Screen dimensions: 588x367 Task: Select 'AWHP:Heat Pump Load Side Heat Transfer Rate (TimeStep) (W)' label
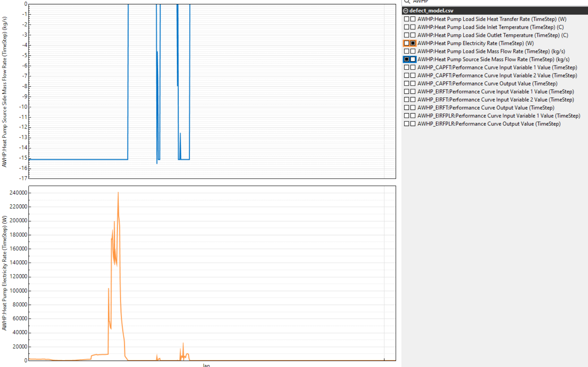click(492, 19)
